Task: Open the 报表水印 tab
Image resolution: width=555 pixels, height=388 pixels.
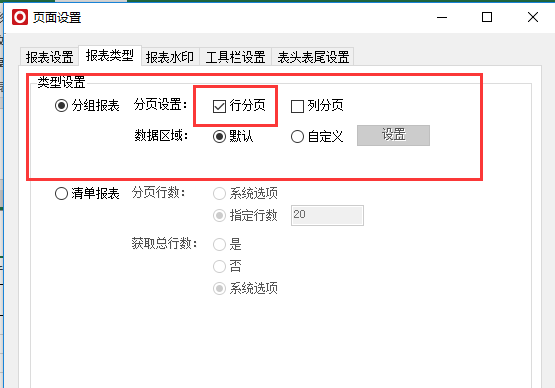Action: [x=170, y=57]
